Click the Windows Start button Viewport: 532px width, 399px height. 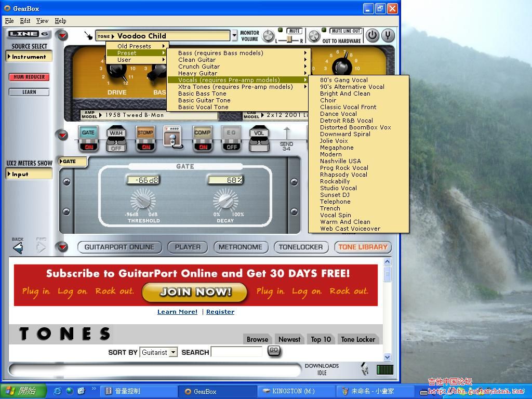[23, 391]
